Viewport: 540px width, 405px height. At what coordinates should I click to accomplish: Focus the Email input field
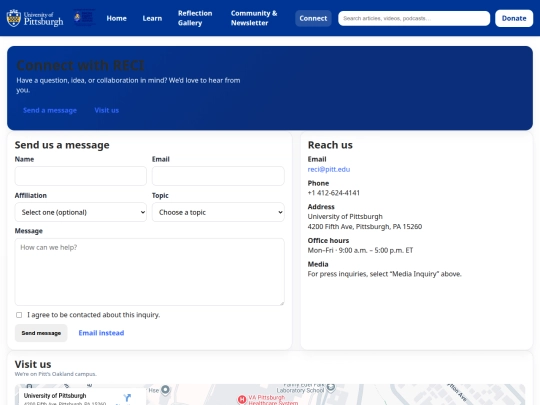click(x=218, y=176)
